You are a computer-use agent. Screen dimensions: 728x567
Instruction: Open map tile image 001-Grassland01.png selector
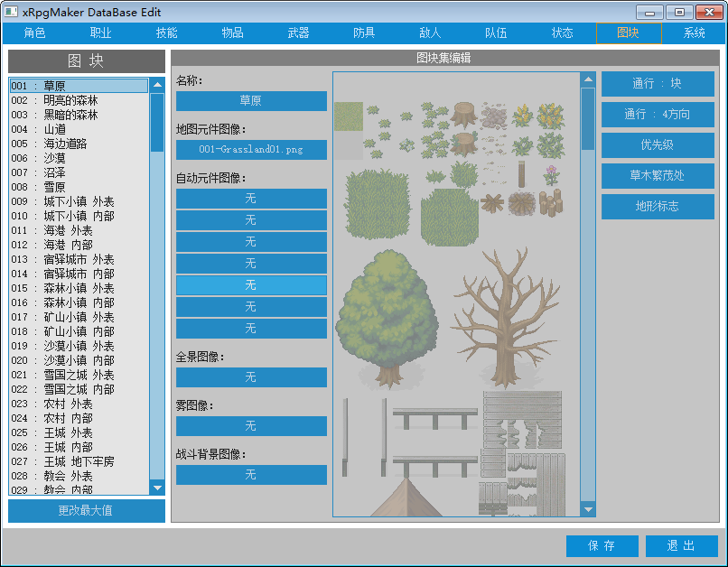click(251, 149)
